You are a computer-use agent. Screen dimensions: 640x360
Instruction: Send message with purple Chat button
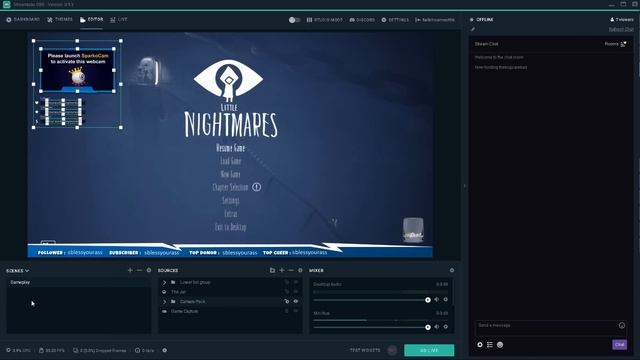click(620, 344)
